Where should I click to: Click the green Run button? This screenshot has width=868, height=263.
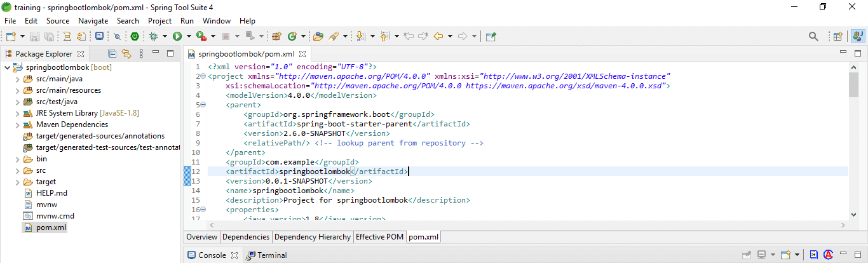click(177, 37)
